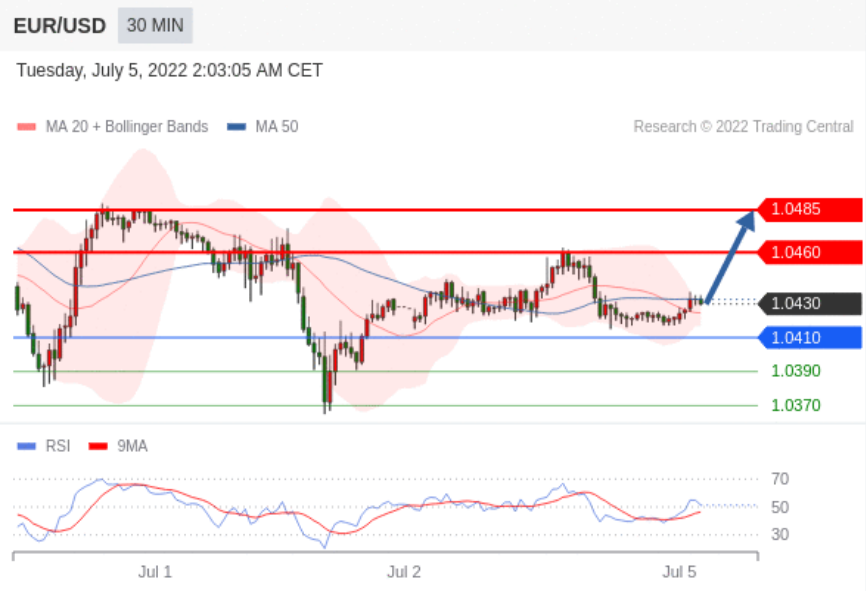Click the MA 20 + Bollinger Bands legend label
Screen dimensions: 866x591
pos(126,126)
